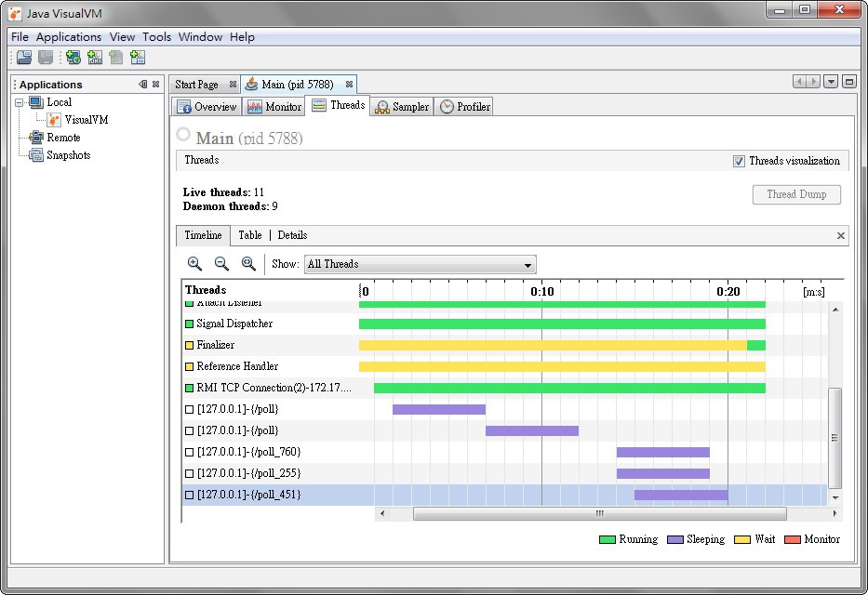Image resolution: width=868 pixels, height=595 pixels.
Task: Open the document list dropdown arrow
Action: (x=831, y=82)
